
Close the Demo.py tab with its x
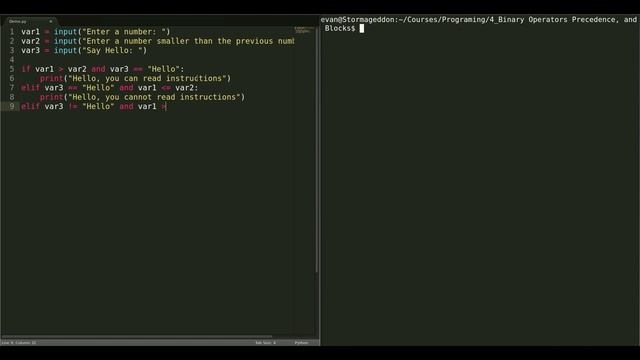[x=51, y=21]
